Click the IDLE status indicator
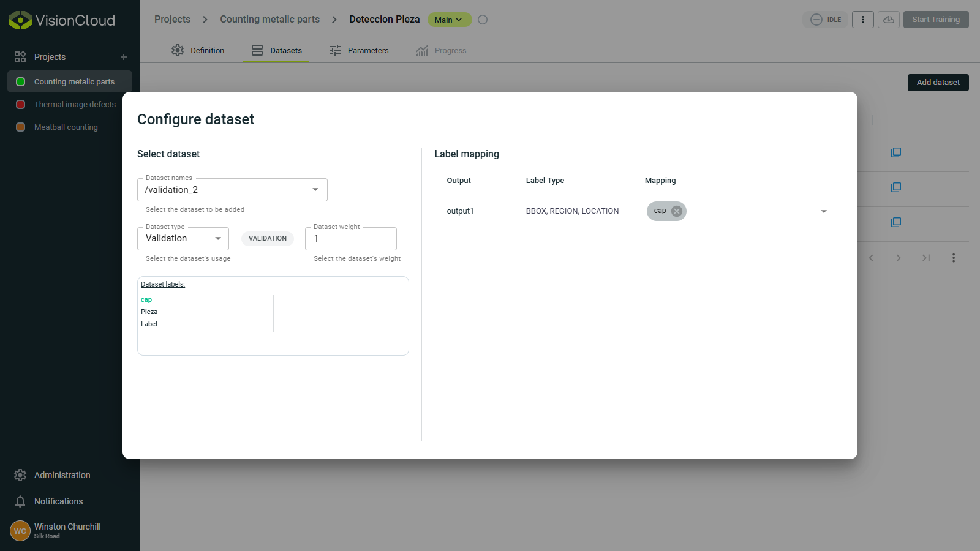Image resolution: width=980 pixels, height=551 pixels. [826, 20]
